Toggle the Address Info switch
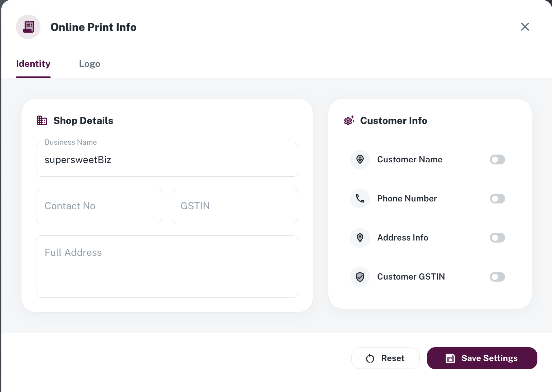The height and width of the screenshot is (392, 552). click(497, 238)
